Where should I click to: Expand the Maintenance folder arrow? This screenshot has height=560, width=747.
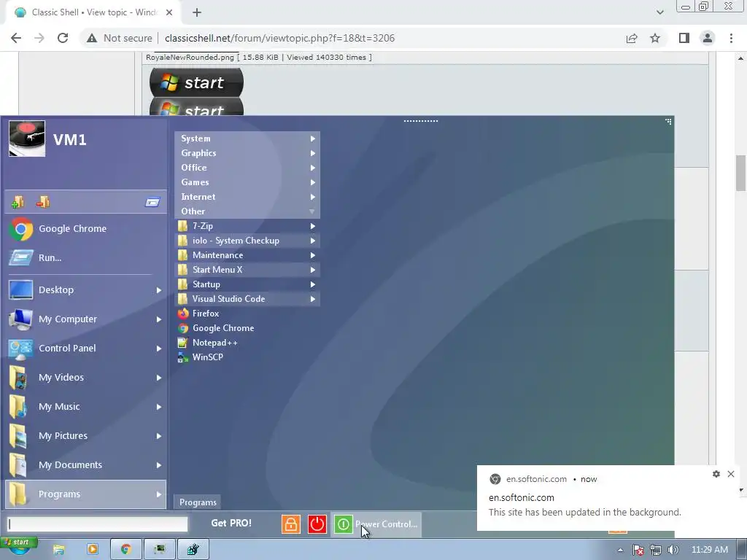click(x=312, y=255)
